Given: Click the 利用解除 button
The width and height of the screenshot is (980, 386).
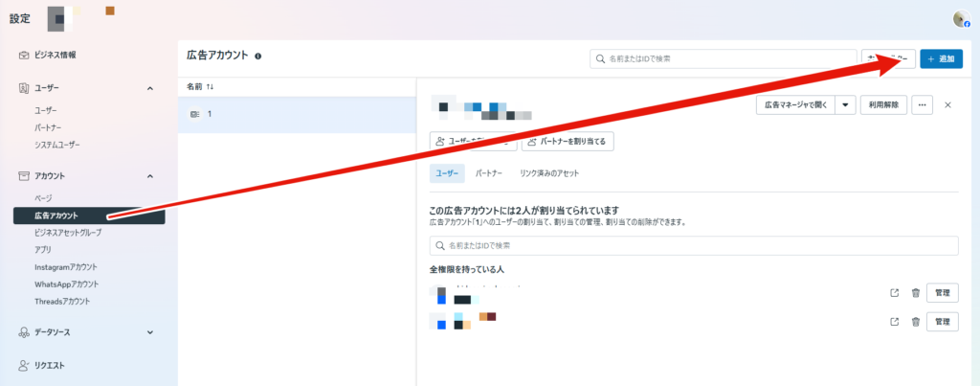Looking at the screenshot, I should pos(883,104).
